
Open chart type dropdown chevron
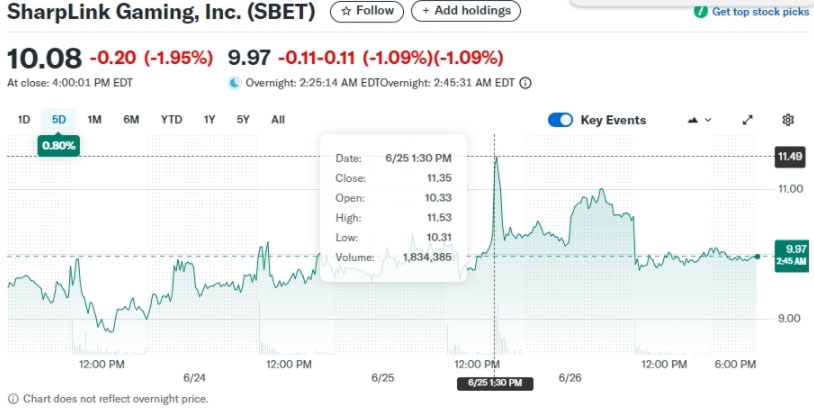(x=708, y=120)
